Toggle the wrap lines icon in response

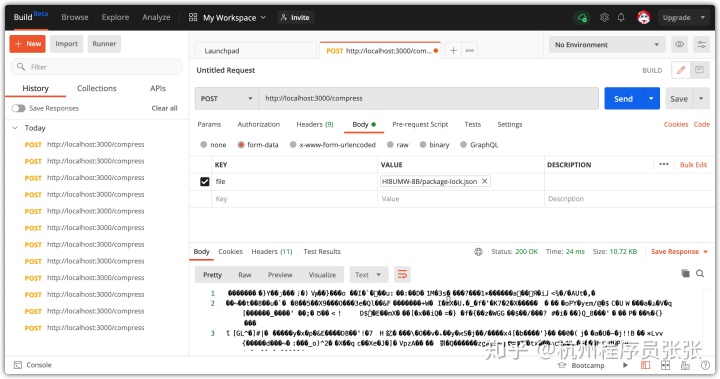[x=402, y=275]
